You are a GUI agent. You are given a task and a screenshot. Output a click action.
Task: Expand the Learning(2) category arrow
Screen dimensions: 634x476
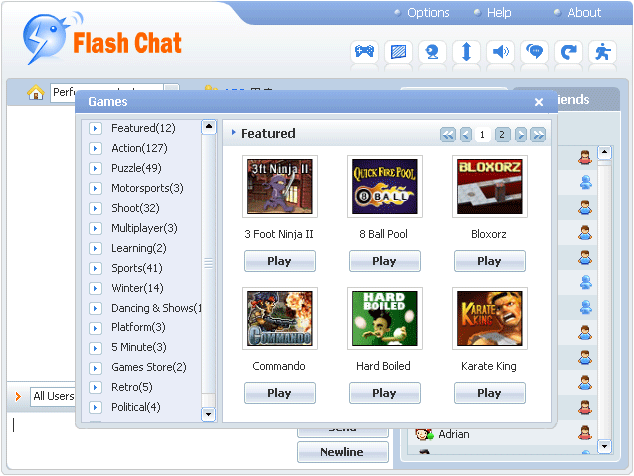pyautogui.click(x=95, y=248)
